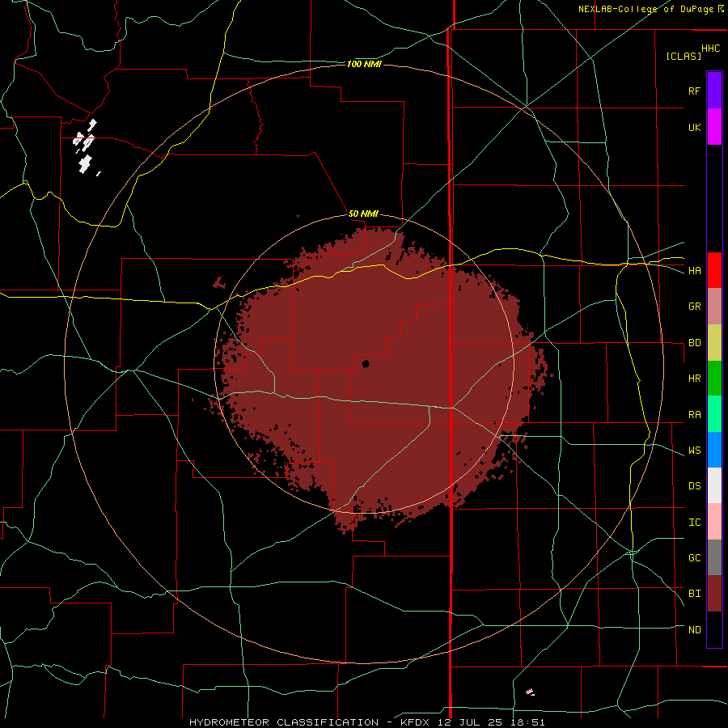
Task: Select the GR dusty-pink legend swatch
Action: (x=714, y=307)
